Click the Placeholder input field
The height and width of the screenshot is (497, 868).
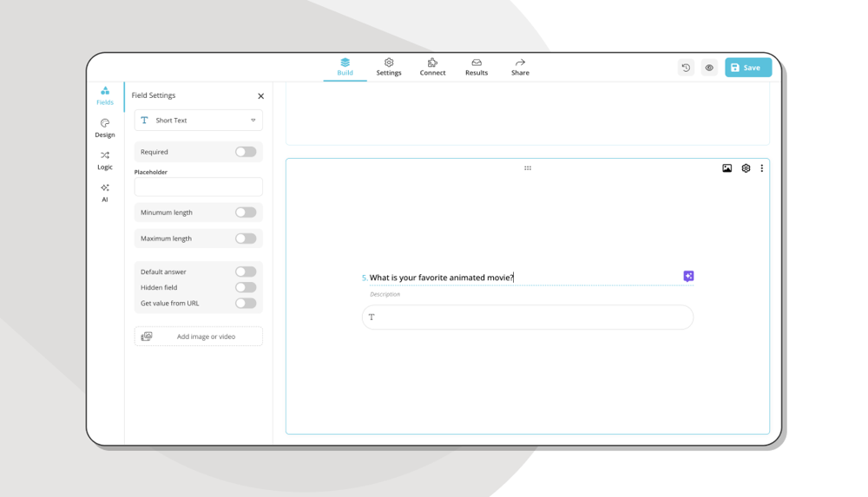(199, 186)
